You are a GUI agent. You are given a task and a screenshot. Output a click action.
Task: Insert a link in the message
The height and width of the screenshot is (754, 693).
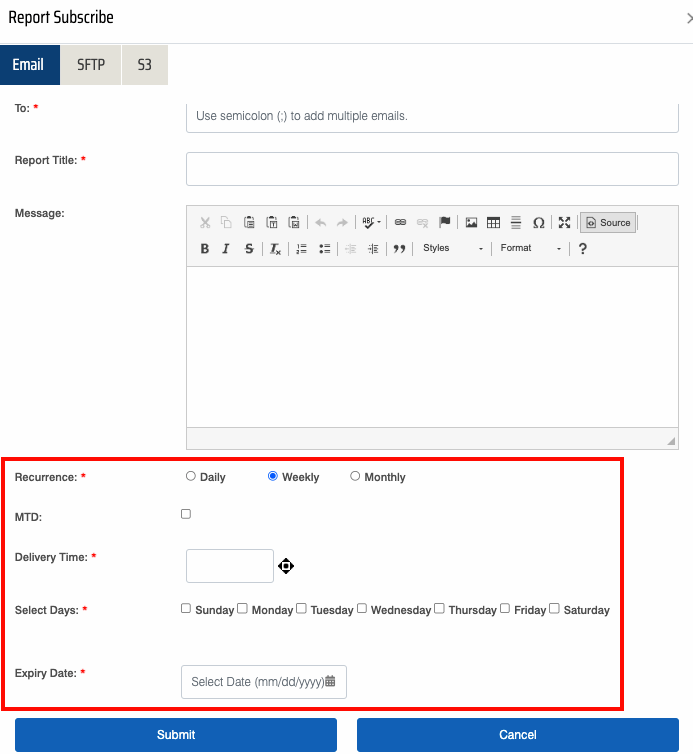(400, 223)
